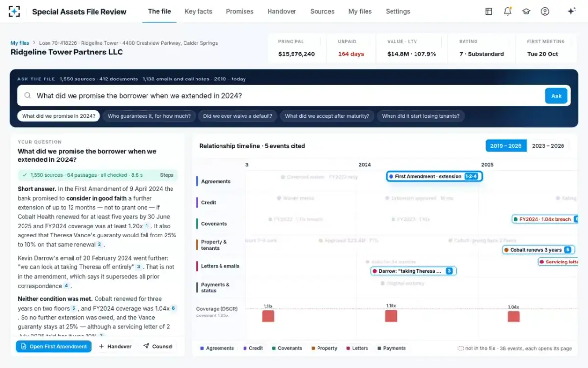Toggle the Letters legend filter
Image resolution: width=588 pixels, height=368 pixels.
click(357, 348)
